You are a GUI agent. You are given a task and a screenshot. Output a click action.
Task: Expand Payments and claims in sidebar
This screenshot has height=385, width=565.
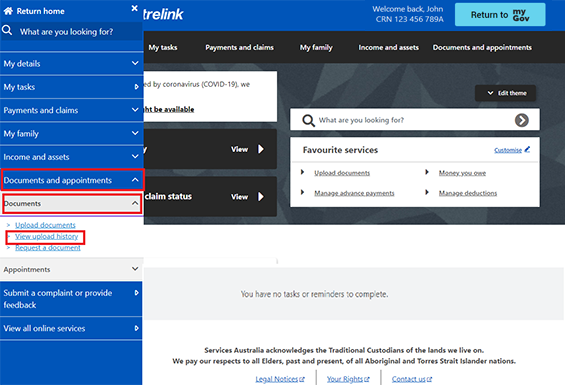point(71,110)
